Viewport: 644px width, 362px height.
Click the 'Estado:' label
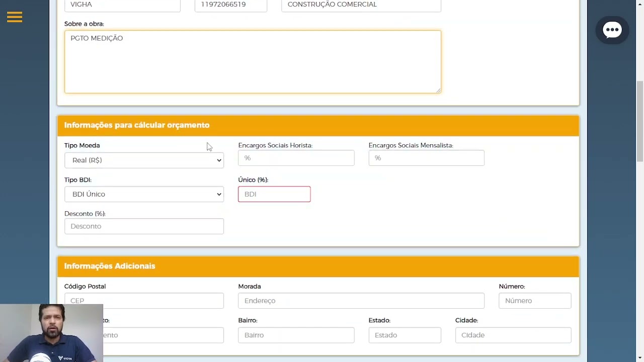[379, 320]
